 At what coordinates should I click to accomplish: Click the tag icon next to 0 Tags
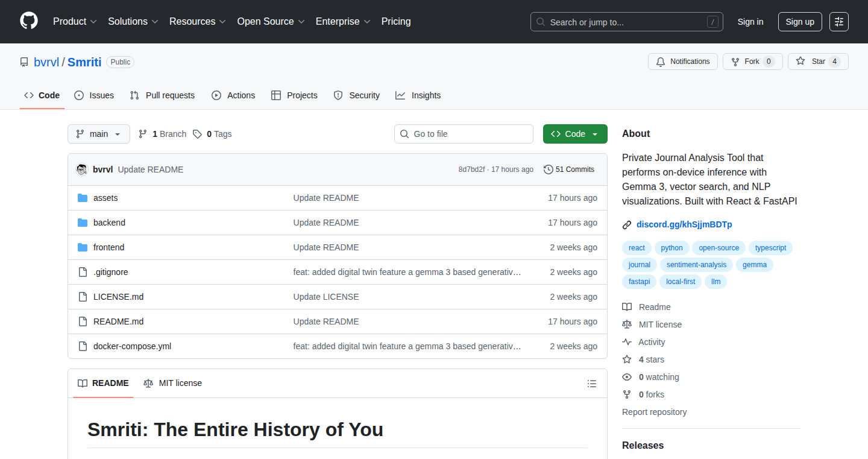[198, 134]
